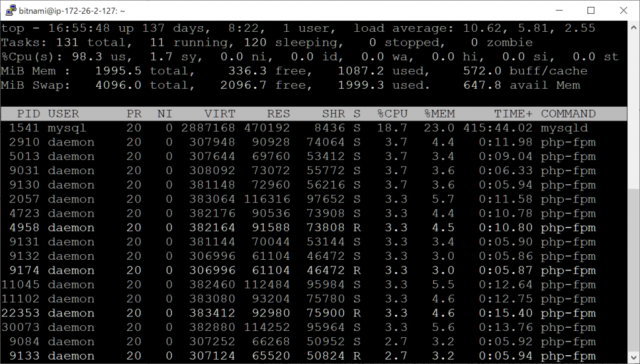Click the mysqld command name
Viewport: 640px width, 364px height.
(564, 128)
